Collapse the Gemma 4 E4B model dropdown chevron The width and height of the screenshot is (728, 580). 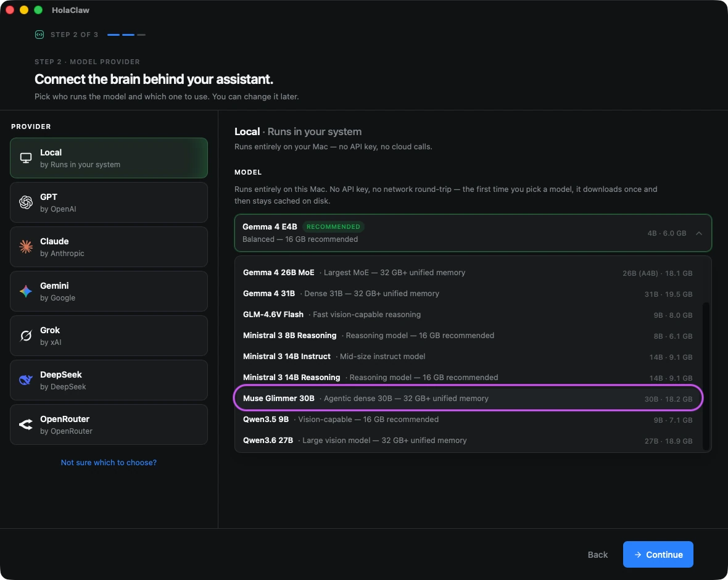click(699, 233)
